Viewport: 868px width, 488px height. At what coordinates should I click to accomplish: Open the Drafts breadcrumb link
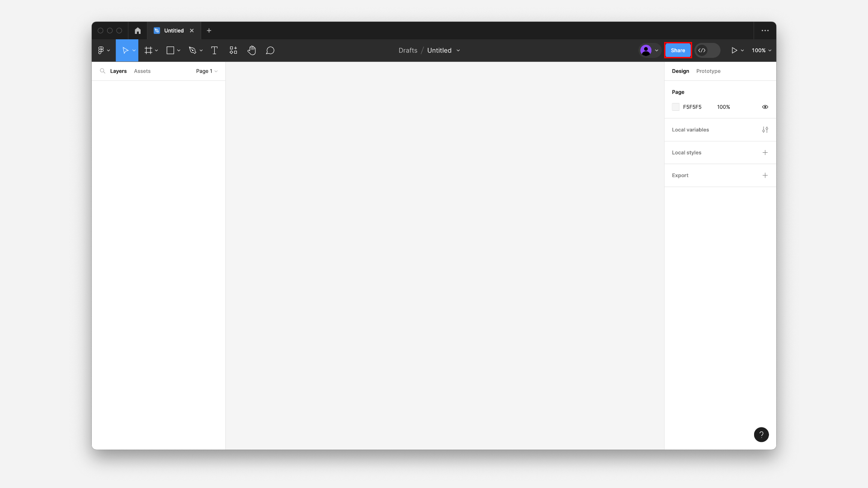coord(408,51)
